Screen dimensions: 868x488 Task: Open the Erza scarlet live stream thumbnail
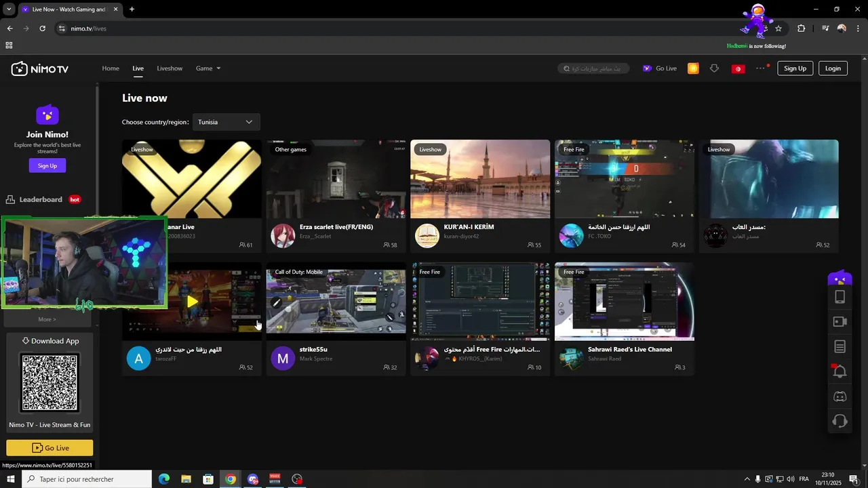click(x=336, y=179)
